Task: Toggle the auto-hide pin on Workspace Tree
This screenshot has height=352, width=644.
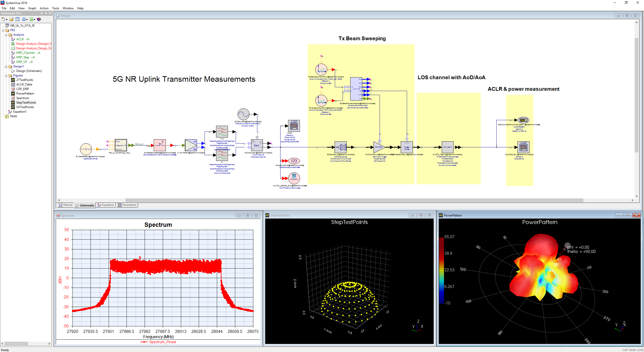Action: click(46, 13)
